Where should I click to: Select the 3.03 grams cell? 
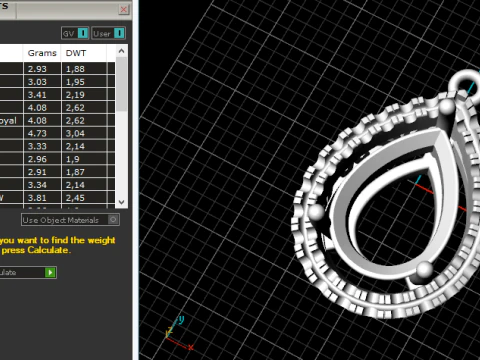(x=42, y=82)
